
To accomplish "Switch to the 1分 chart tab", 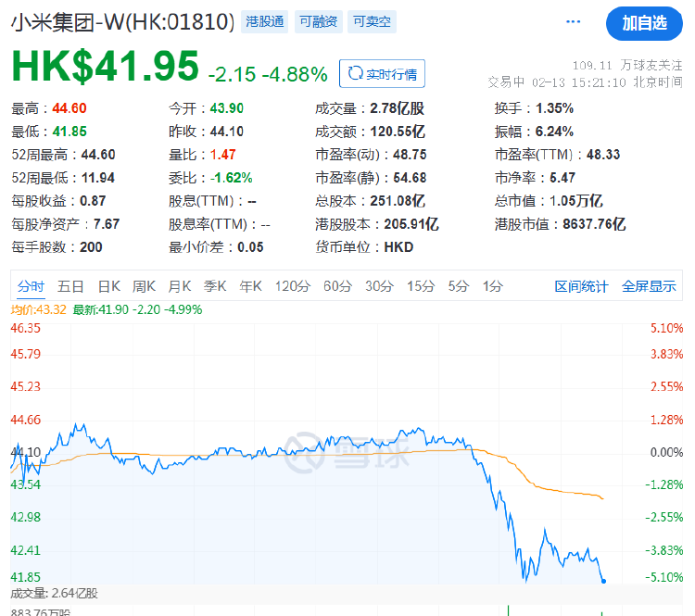I will 493,286.
